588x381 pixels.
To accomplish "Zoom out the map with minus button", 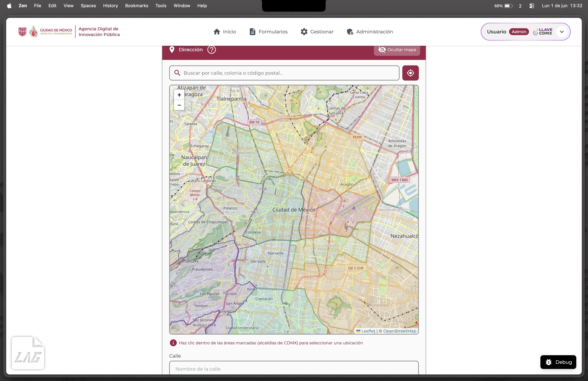I will tap(179, 105).
